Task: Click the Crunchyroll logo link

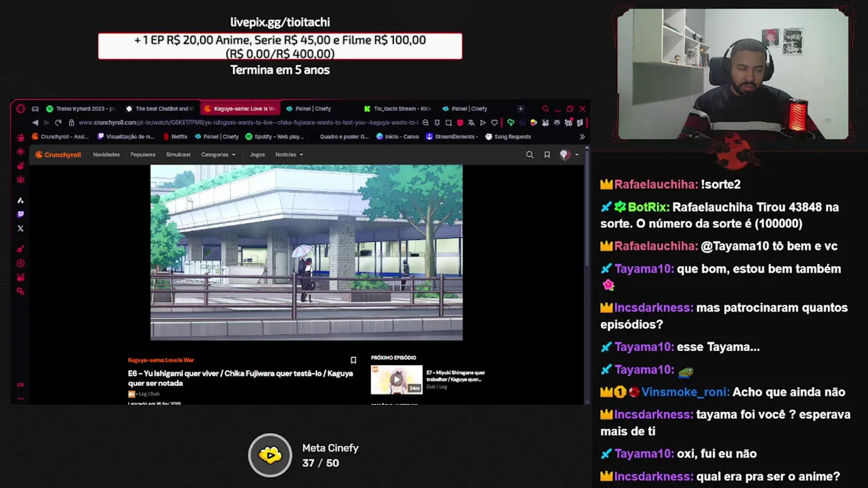Action: tap(58, 155)
